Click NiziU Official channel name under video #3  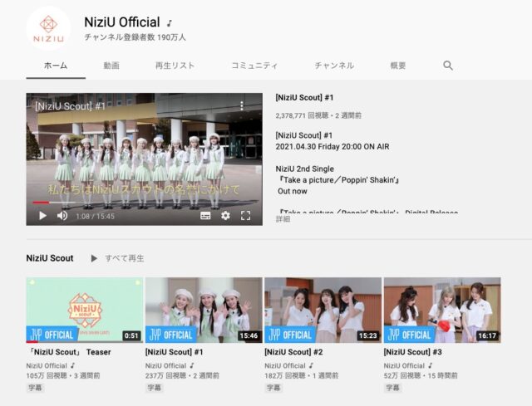404,366
